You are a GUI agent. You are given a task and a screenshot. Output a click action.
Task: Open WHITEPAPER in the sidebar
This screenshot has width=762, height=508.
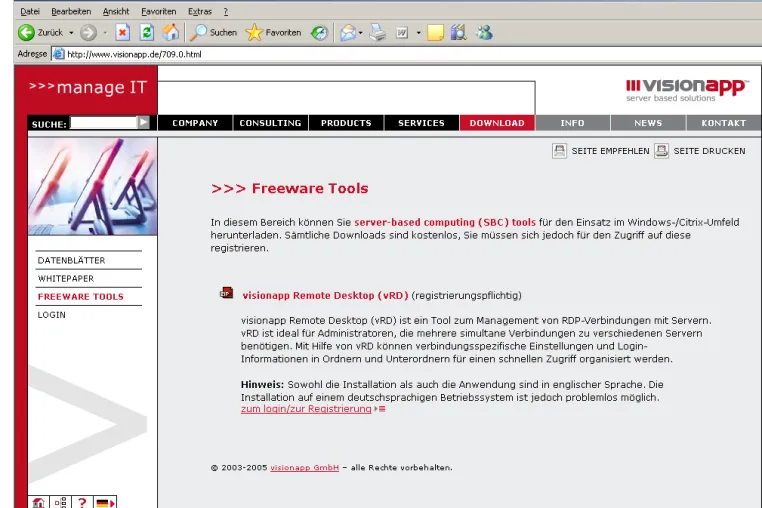coord(66,279)
